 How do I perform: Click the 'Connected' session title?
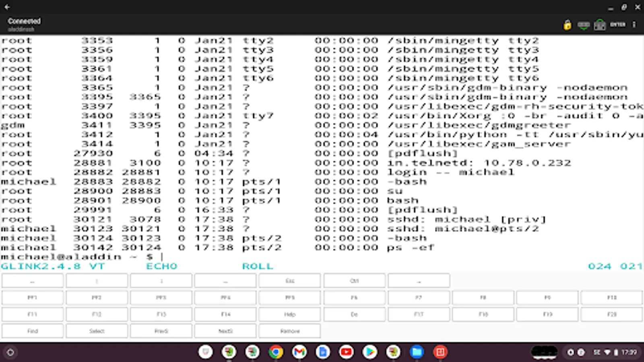pyautogui.click(x=24, y=21)
